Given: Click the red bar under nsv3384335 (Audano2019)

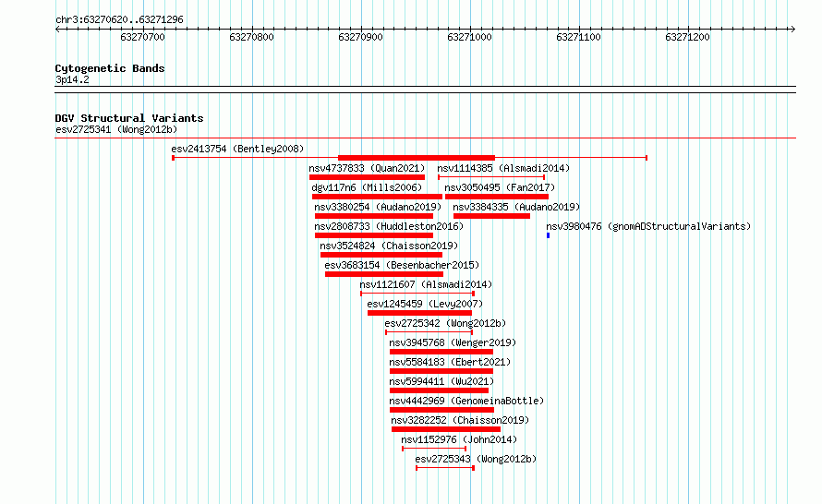Looking at the screenshot, I should 491,216.
